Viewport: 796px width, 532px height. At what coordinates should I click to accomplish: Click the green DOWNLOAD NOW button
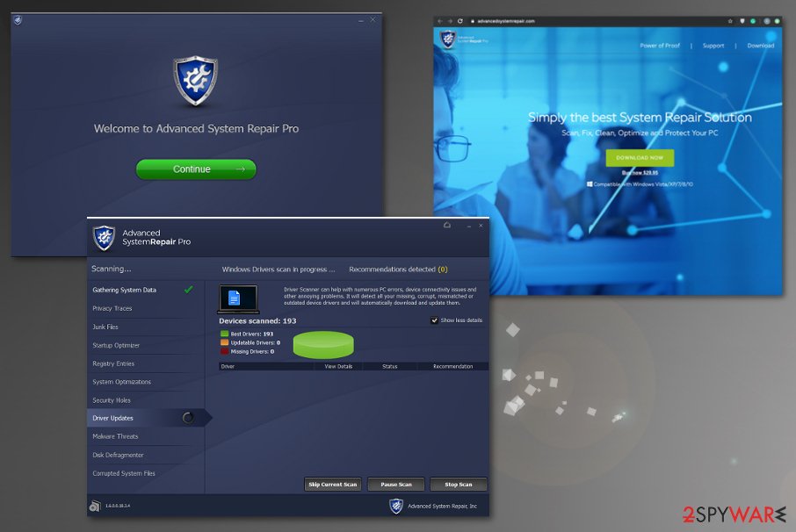640,158
